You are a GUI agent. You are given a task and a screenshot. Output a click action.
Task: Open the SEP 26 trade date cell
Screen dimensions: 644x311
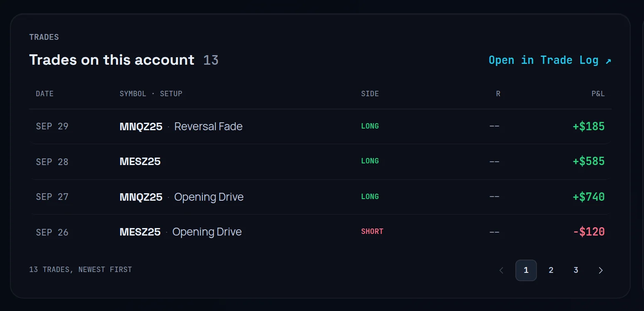click(x=52, y=232)
